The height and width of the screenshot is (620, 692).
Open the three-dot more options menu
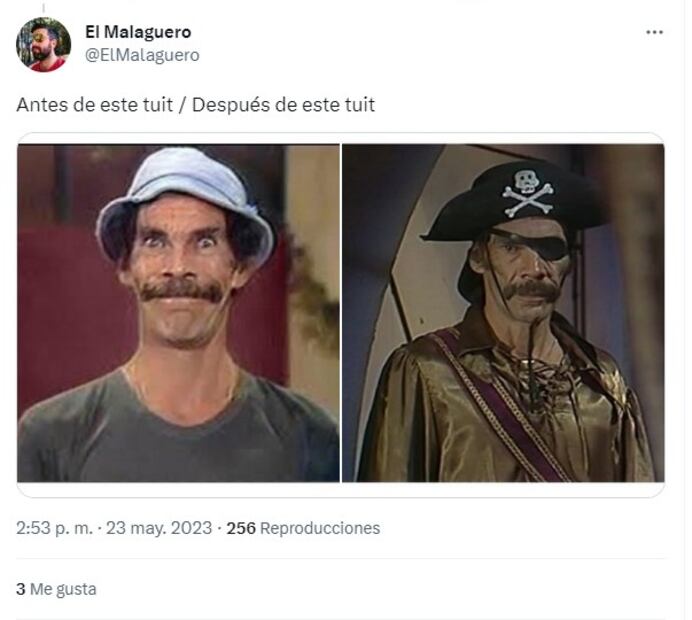tap(654, 32)
